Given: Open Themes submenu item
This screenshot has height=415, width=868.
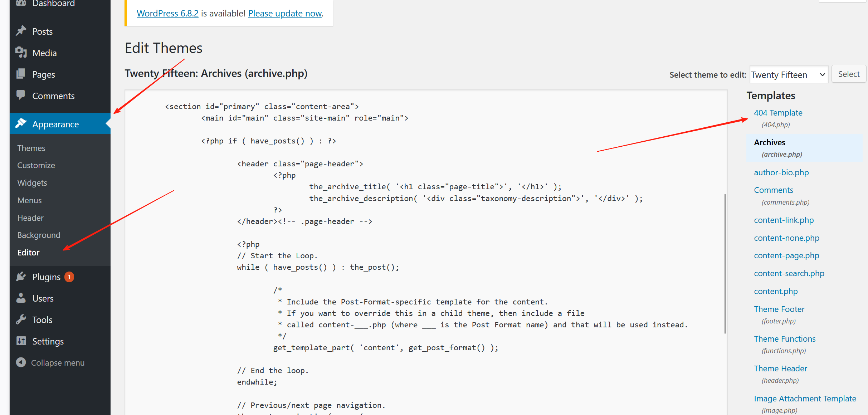Looking at the screenshot, I should point(31,148).
